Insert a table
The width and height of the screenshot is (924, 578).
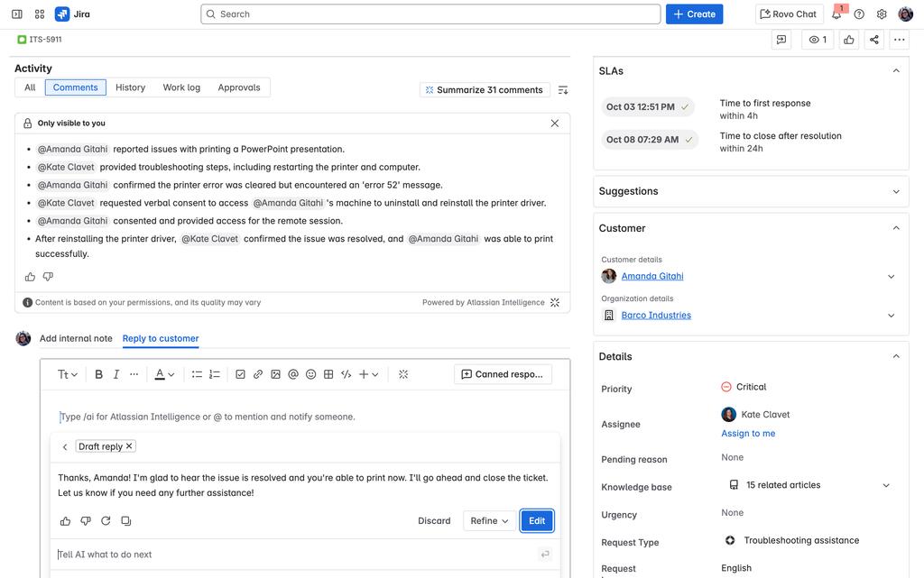tap(328, 374)
